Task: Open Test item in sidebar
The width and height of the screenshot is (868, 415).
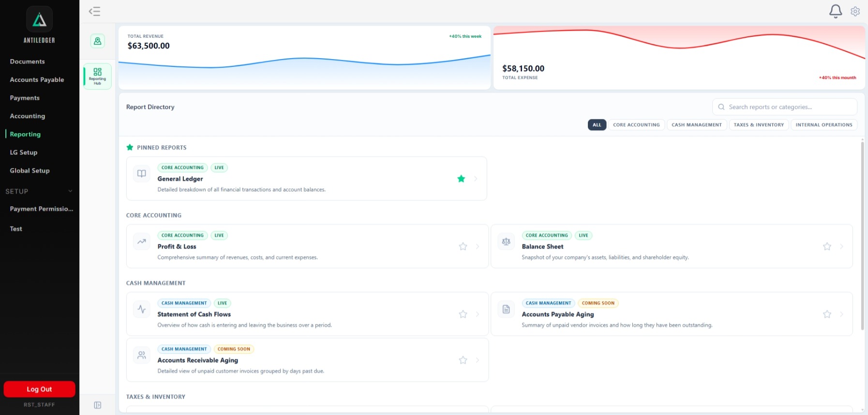Action: tap(16, 229)
